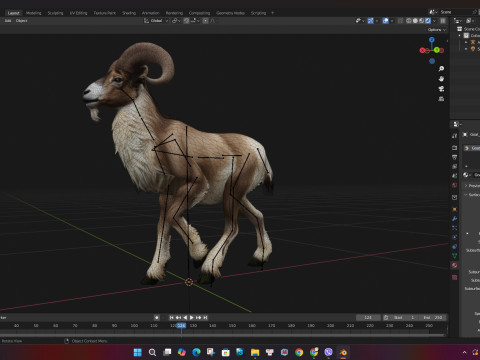Click the blue Z axis on navigation gizmo
The height and width of the screenshot is (360, 480).
432,40
